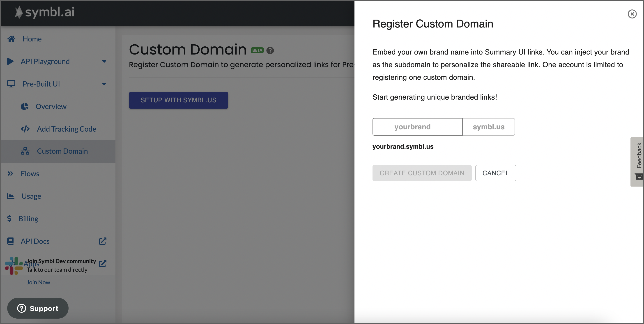
Task: Select the Support help button
Action: (37, 308)
